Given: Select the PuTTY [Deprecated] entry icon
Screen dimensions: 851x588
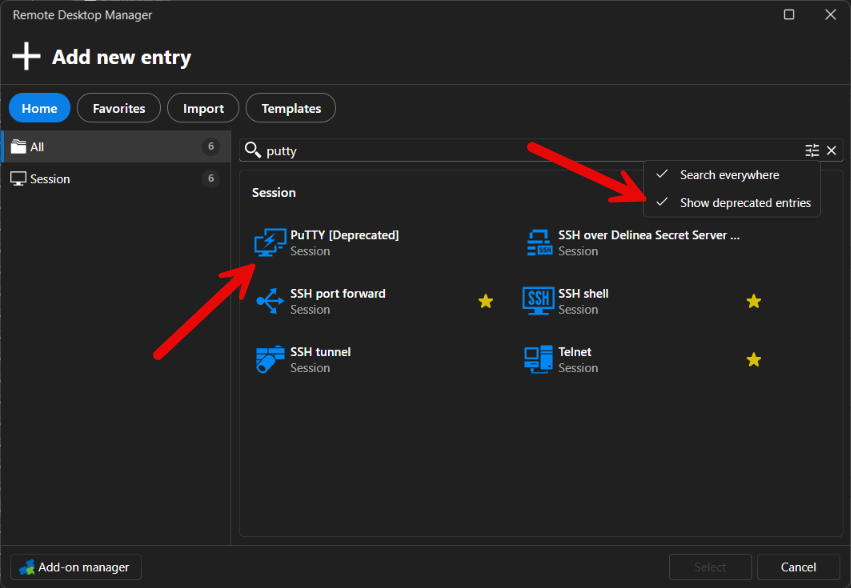Looking at the screenshot, I should pos(270,242).
